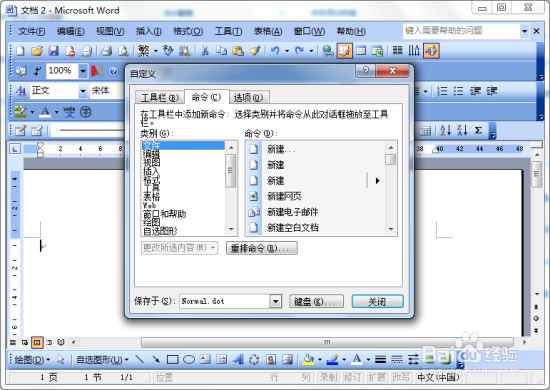Select 新建网页 command in list

tap(316, 196)
